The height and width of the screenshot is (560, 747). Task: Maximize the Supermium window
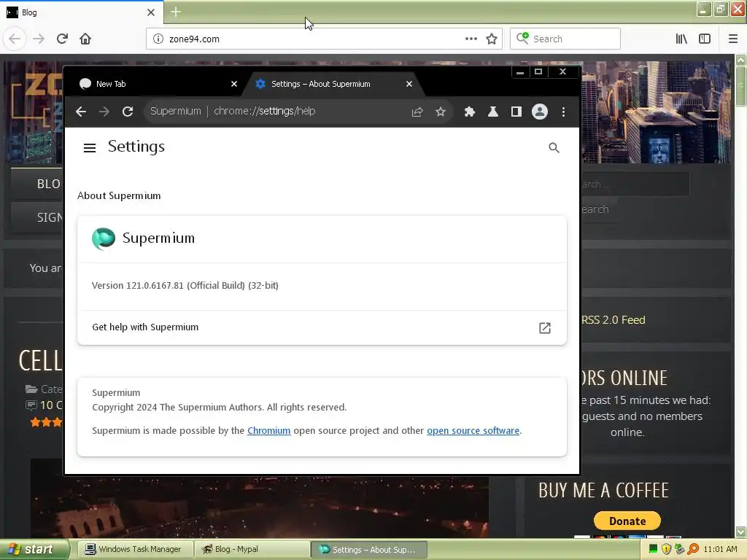pyautogui.click(x=538, y=72)
